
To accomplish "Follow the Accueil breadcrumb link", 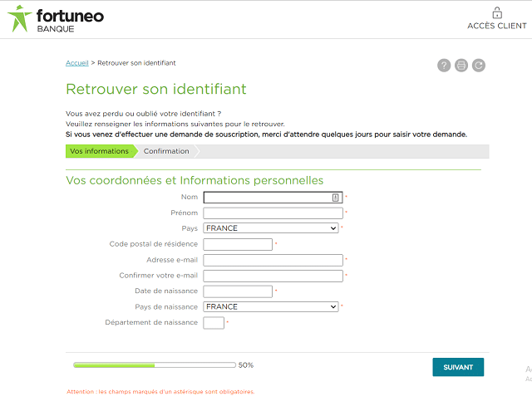I will (x=77, y=63).
